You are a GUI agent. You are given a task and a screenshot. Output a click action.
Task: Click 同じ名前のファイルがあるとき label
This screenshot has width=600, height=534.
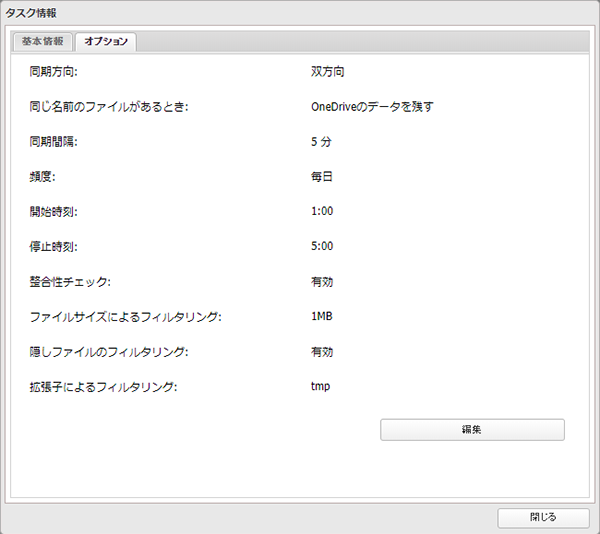pyautogui.click(x=109, y=106)
